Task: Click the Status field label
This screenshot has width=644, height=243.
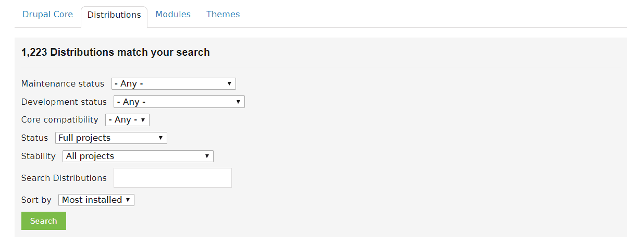Action: click(x=34, y=138)
